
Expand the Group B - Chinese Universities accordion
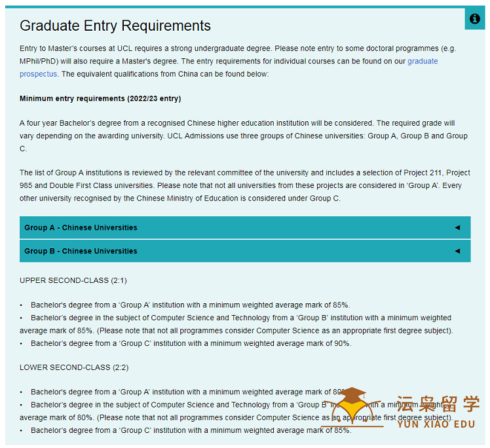245,251
